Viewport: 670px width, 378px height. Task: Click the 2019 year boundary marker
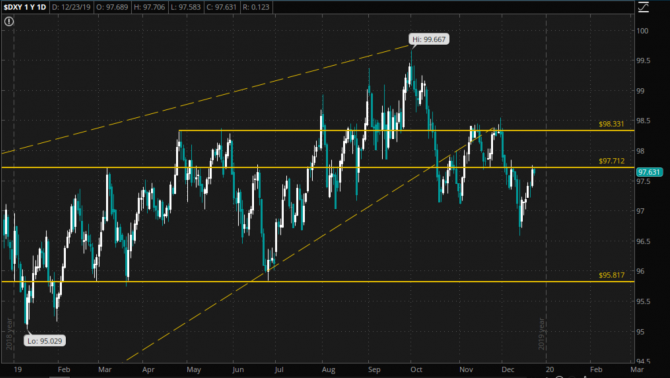(x=541, y=334)
